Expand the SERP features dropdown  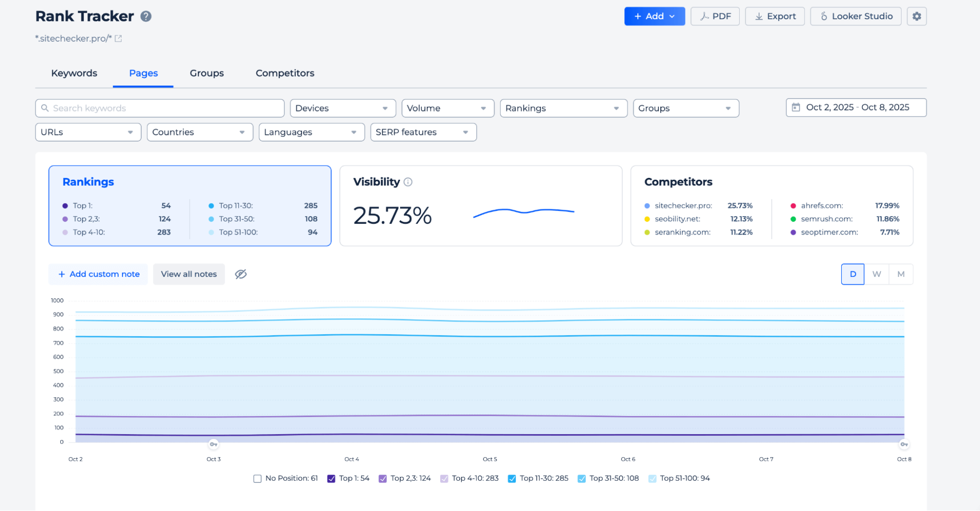coord(423,132)
